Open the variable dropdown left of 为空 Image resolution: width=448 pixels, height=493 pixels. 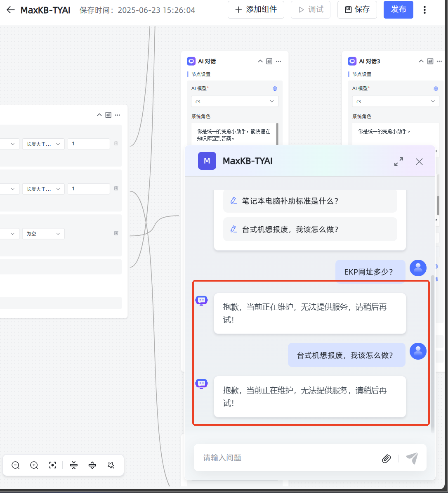(9, 234)
